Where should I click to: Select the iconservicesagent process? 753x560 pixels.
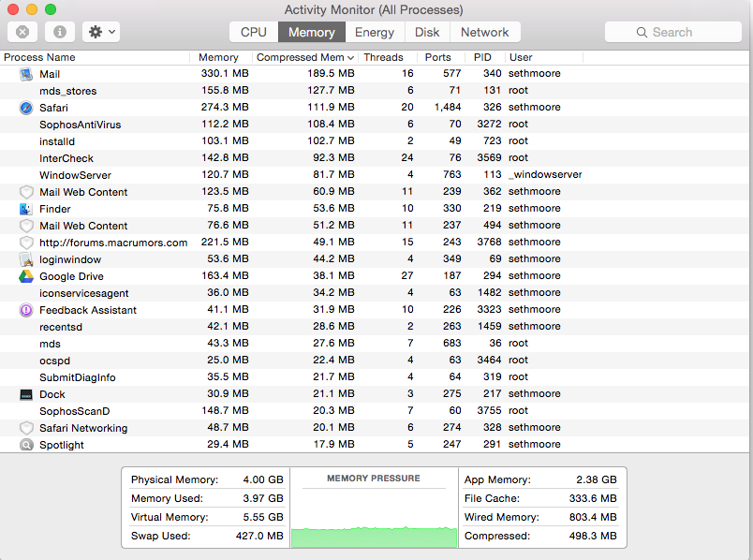click(375, 293)
